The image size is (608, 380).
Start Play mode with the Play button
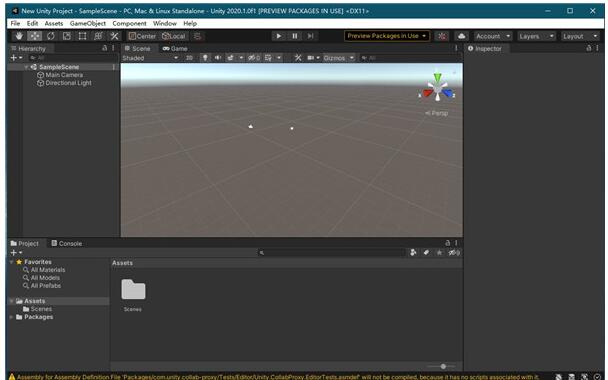tap(278, 36)
